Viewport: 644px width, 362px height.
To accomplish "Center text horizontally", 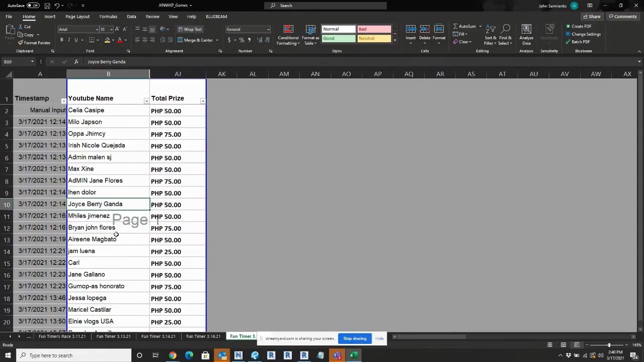I will (145, 40).
